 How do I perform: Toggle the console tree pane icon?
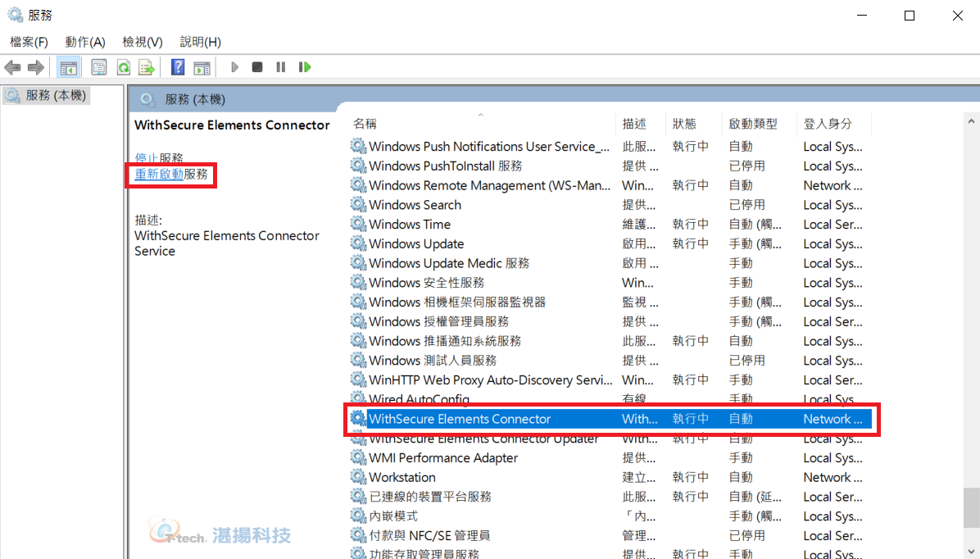click(69, 67)
